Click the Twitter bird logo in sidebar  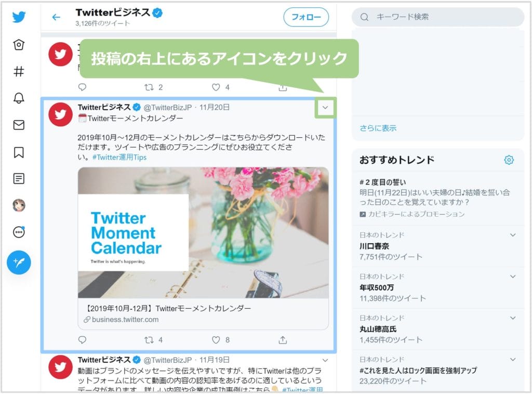(19, 17)
